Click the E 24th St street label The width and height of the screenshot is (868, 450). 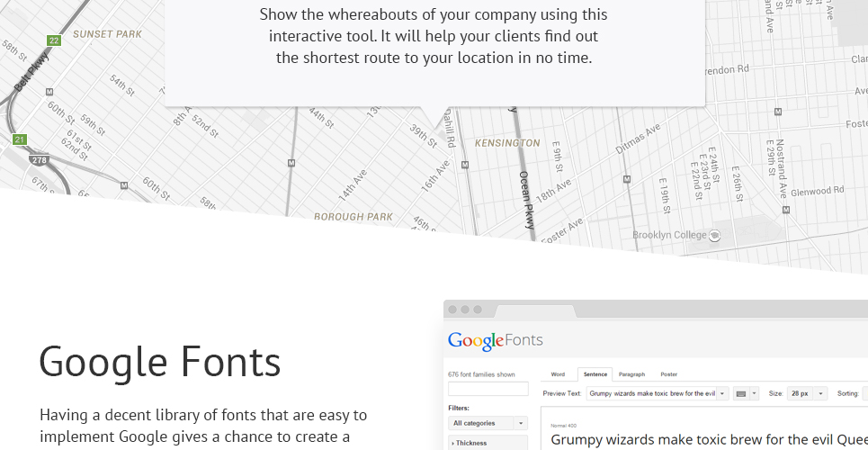[x=713, y=165]
